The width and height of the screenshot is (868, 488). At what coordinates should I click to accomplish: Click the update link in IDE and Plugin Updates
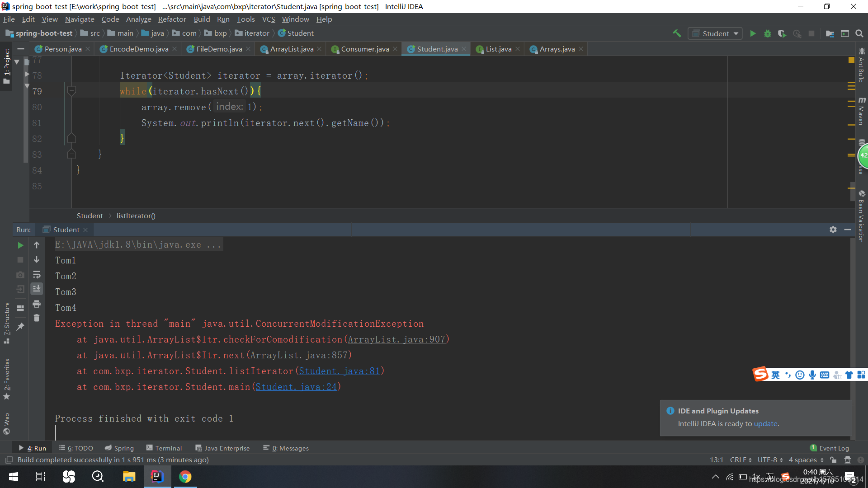point(766,424)
